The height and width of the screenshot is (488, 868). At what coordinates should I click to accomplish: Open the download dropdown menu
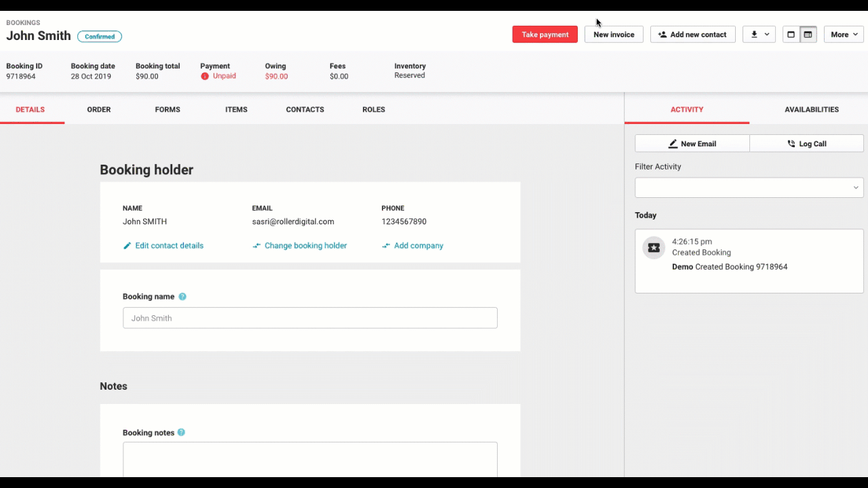click(759, 35)
